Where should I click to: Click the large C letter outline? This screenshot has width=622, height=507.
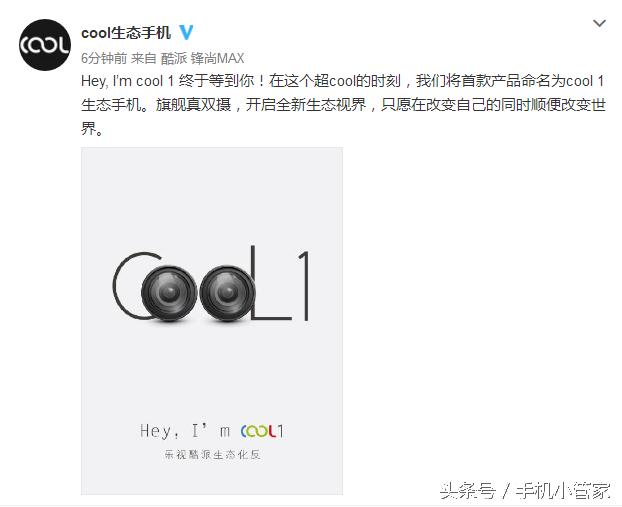point(126,286)
